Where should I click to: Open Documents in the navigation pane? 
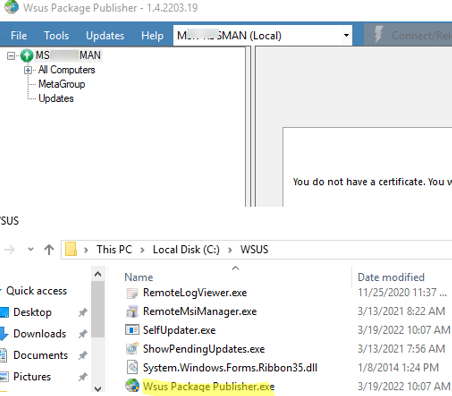click(x=40, y=355)
